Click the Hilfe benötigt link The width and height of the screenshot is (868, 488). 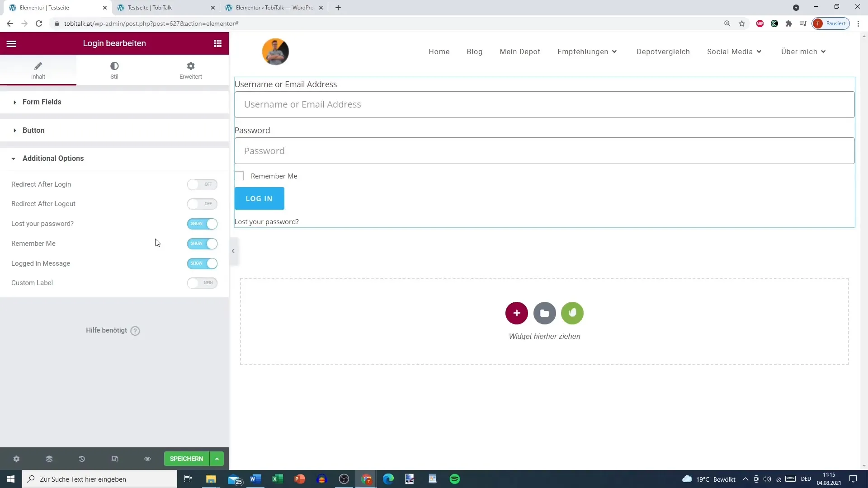coord(107,330)
